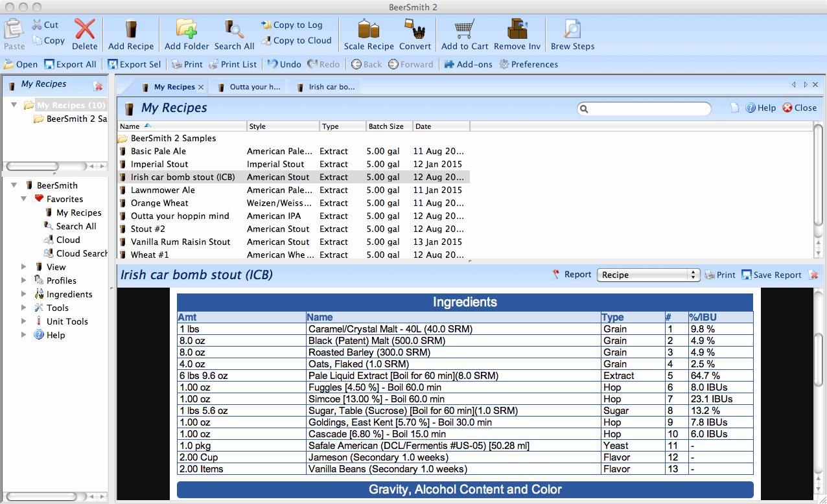
Task: Open Cloud Search in sidebar tree
Action: click(75, 253)
